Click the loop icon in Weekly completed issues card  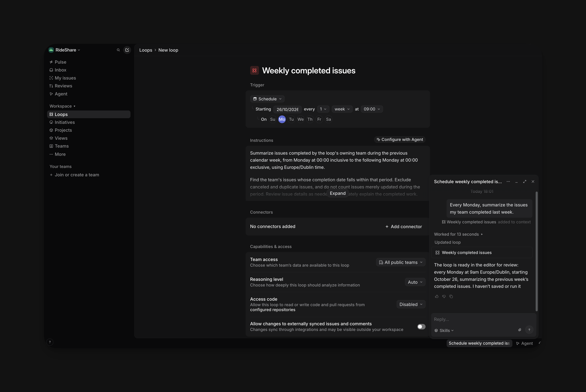click(x=438, y=252)
